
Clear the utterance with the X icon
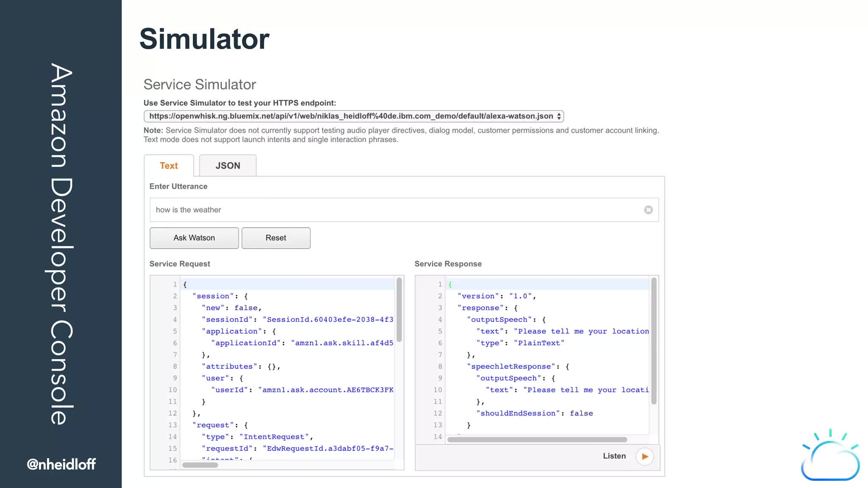[648, 210]
